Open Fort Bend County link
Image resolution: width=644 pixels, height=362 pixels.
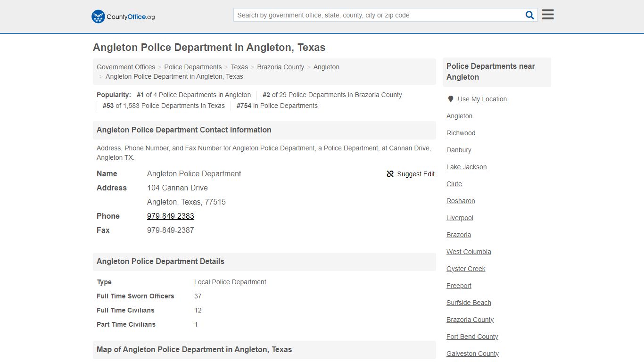pos(472,337)
